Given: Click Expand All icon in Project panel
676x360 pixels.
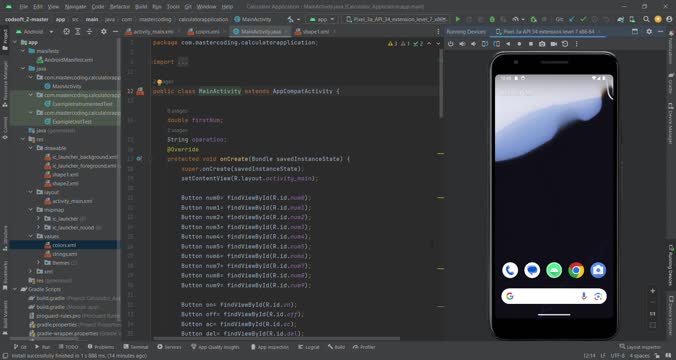Looking at the screenshot, I should pyautogui.click(x=78, y=31).
